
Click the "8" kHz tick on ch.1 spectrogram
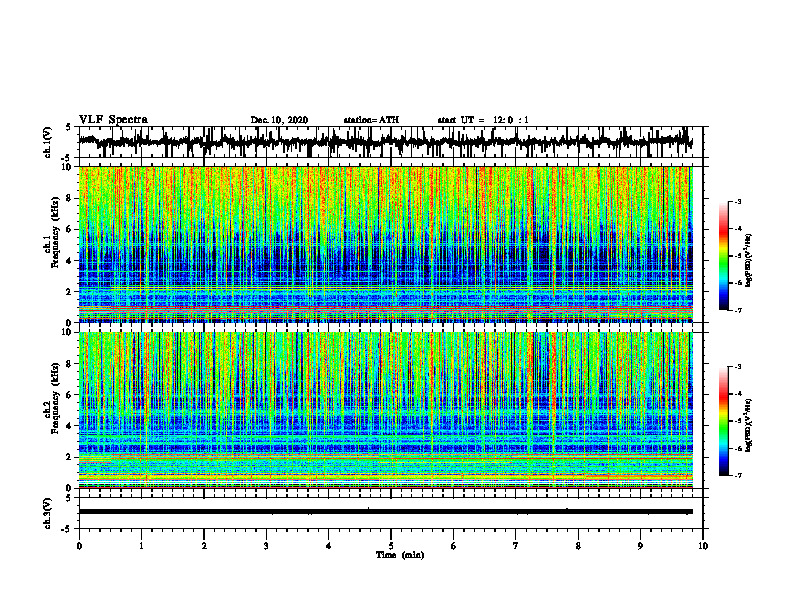click(x=70, y=198)
